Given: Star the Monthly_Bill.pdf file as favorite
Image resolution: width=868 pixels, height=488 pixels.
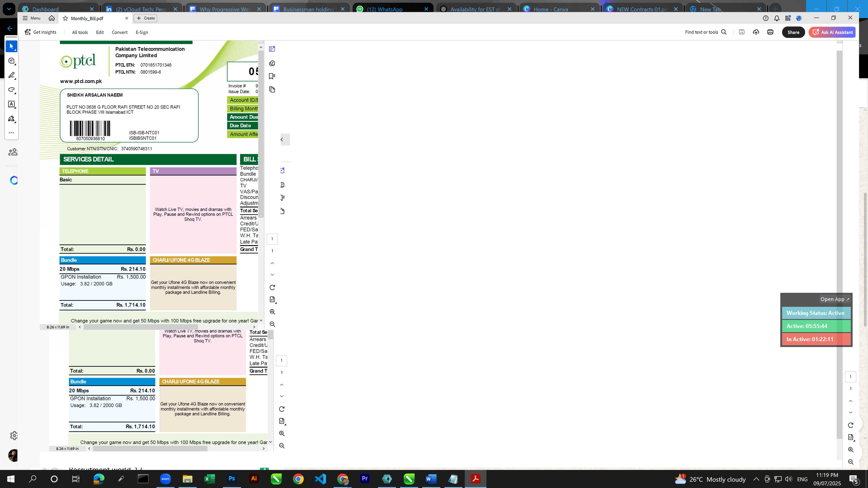Looking at the screenshot, I should tap(65, 18).
